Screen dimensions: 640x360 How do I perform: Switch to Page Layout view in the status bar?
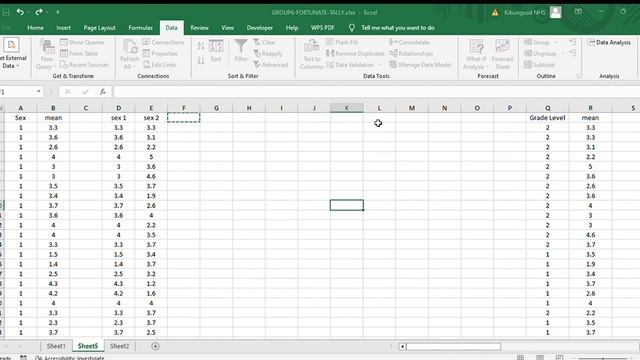[540, 358]
